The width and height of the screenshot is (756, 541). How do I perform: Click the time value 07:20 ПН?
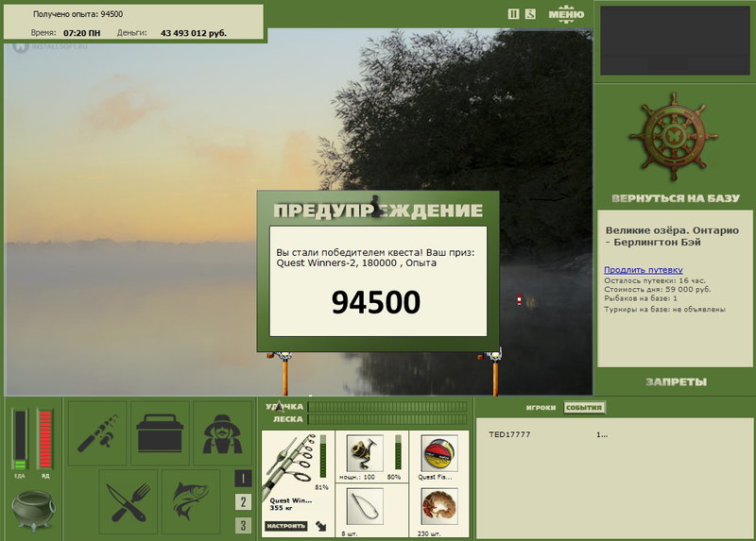pyautogui.click(x=82, y=33)
